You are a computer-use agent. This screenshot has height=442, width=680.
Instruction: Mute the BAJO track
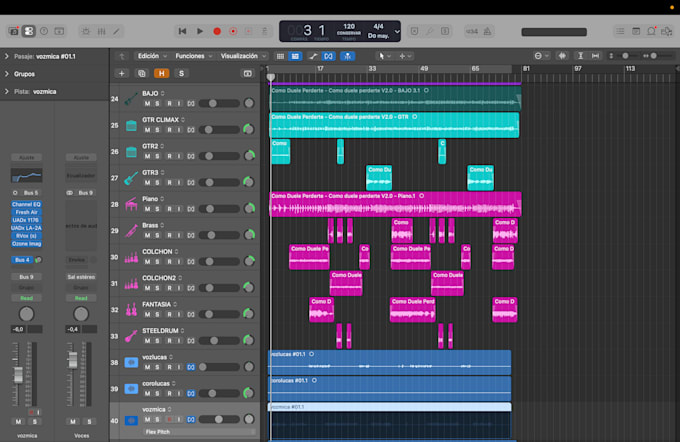pyautogui.click(x=147, y=104)
